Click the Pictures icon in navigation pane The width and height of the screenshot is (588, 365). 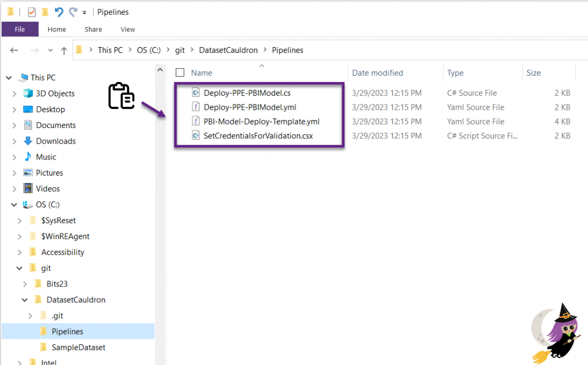(28, 172)
